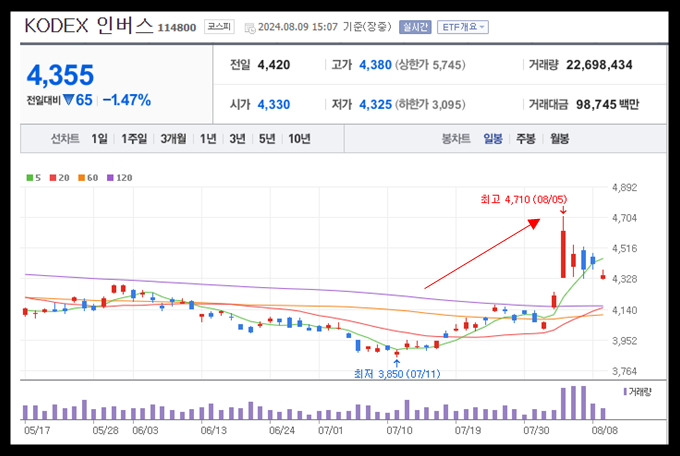This screenshot has width=680, height=456.
Task: Click the 07/10 date axis label
Action: click(399, 430)
